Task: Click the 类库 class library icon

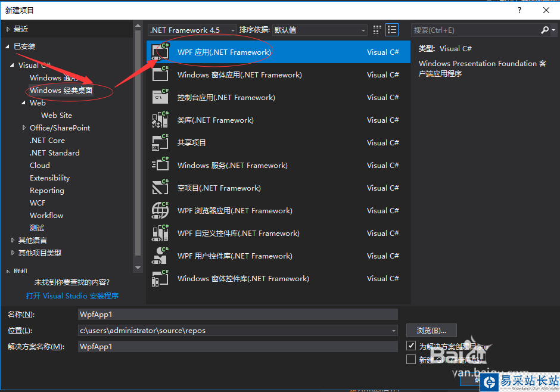Action: pos(160,120)
